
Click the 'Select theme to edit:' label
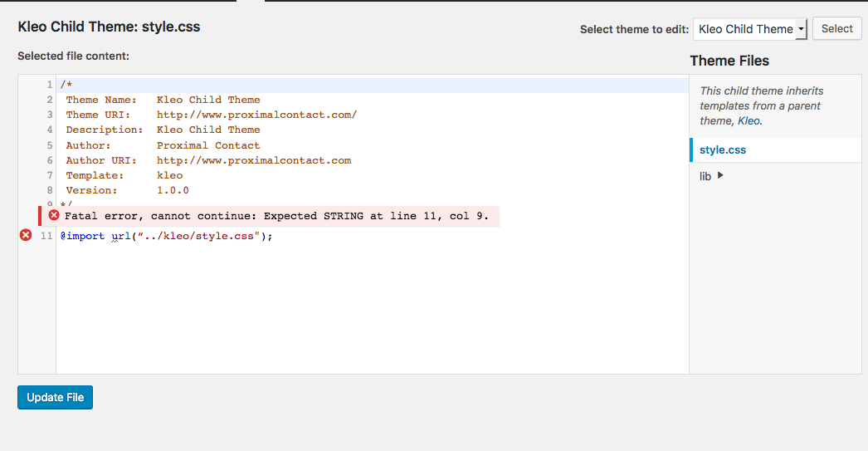coord(634,29)
